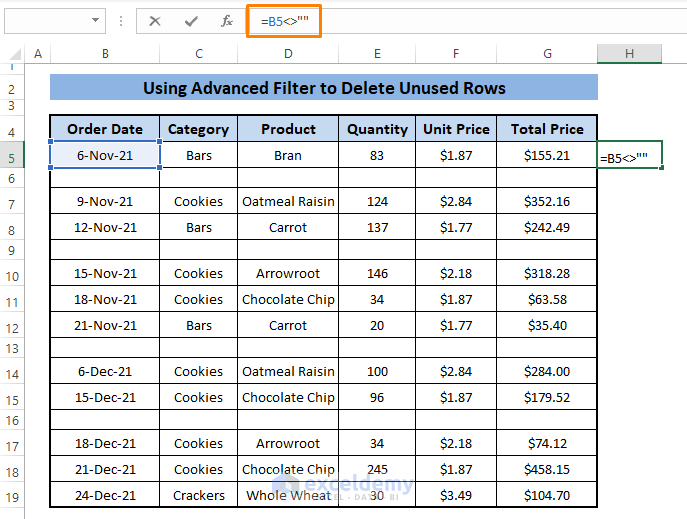This screenshot has width=687, height=519.
Task: Select the total price $35.40
Action: click(x=547, y=325)
